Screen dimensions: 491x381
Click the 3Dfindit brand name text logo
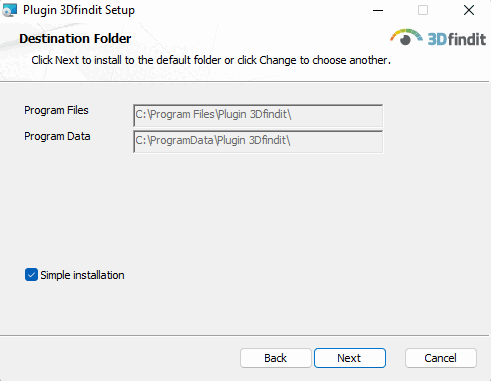(457, 39)
